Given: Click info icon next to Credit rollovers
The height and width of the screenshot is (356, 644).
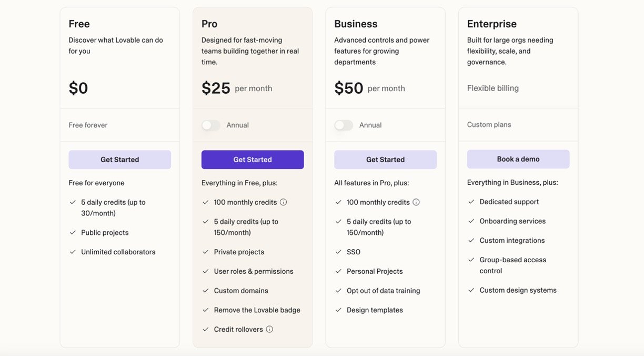Looking at the screenshot, I should tap(269, 329).
